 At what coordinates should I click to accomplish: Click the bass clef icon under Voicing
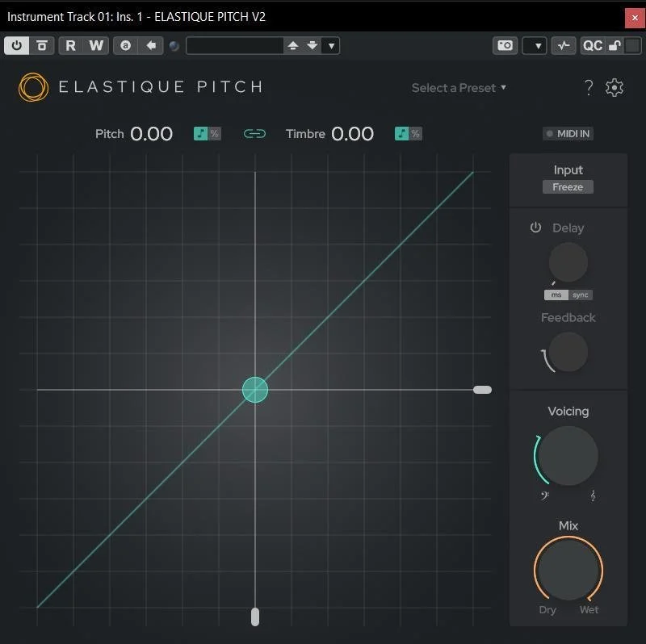tap(544, 496)
